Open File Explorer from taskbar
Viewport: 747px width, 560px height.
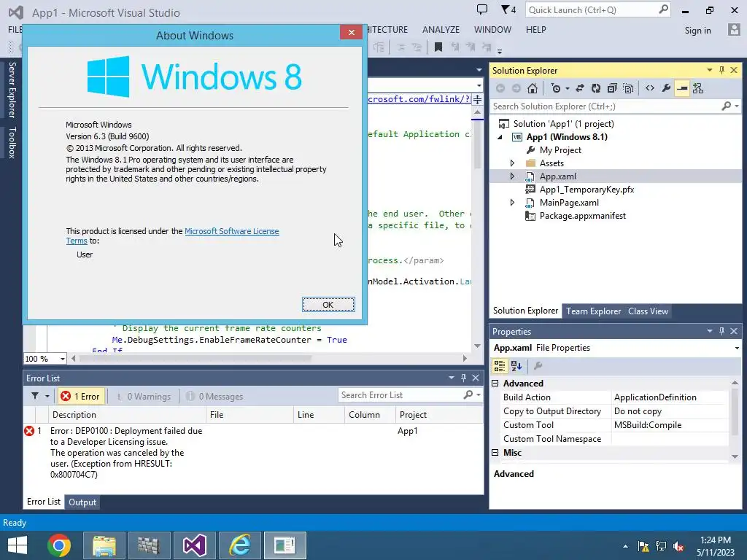pyautogui.click(x=104, y=545)
